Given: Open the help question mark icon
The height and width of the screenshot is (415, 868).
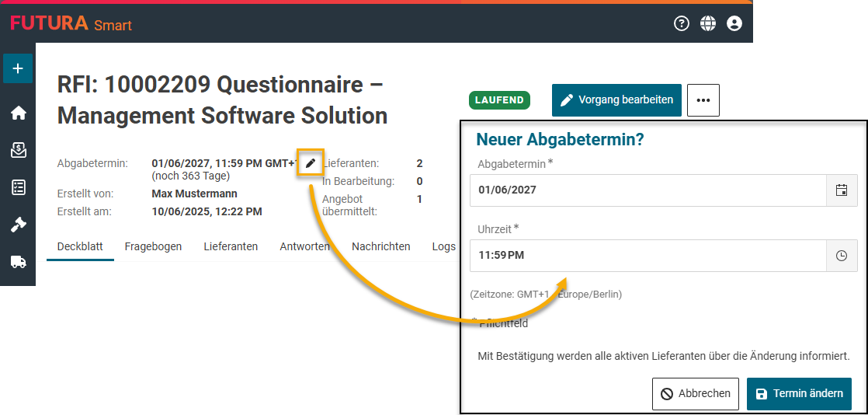Looking at the screenshot, I should pyautogui.click(x=682, y=23).
